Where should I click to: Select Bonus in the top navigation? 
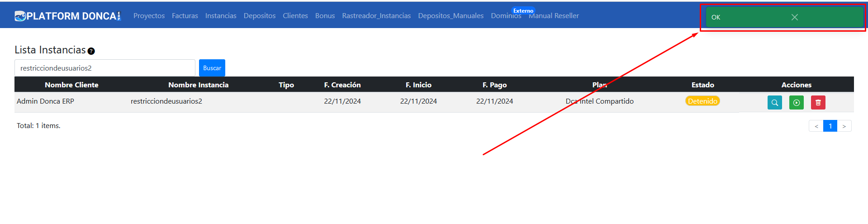click(x=325, y=16)
